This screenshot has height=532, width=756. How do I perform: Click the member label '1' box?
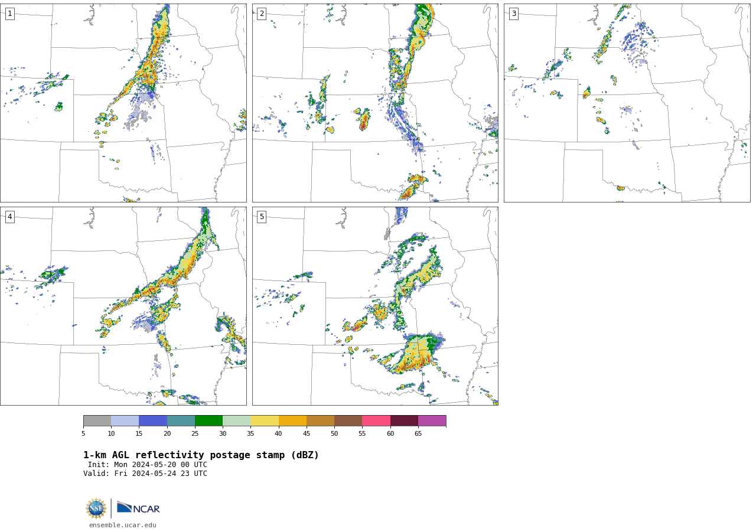(9, 14)
